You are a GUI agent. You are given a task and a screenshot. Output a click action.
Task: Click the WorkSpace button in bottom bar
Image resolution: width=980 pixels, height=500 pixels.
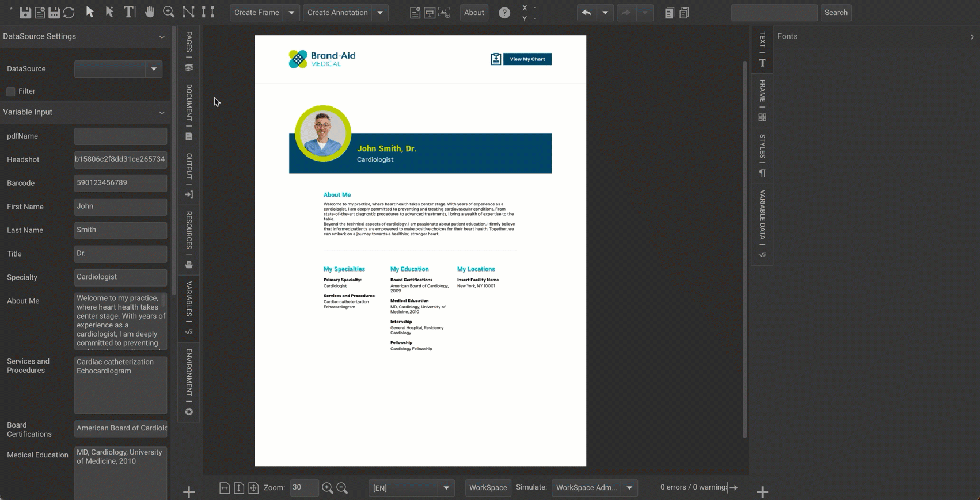[x=488, y=488]
